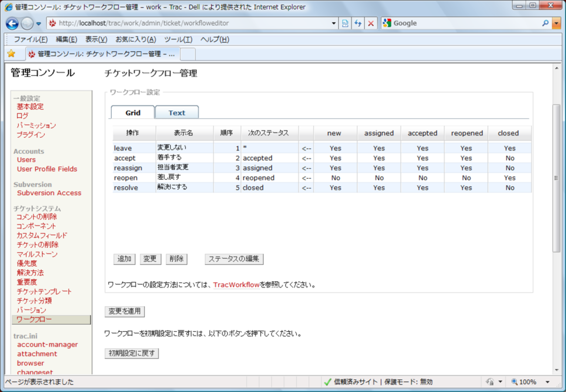Click the Favorites star icon
Viewport: 566px width, 392px height.
click(11, 54)
